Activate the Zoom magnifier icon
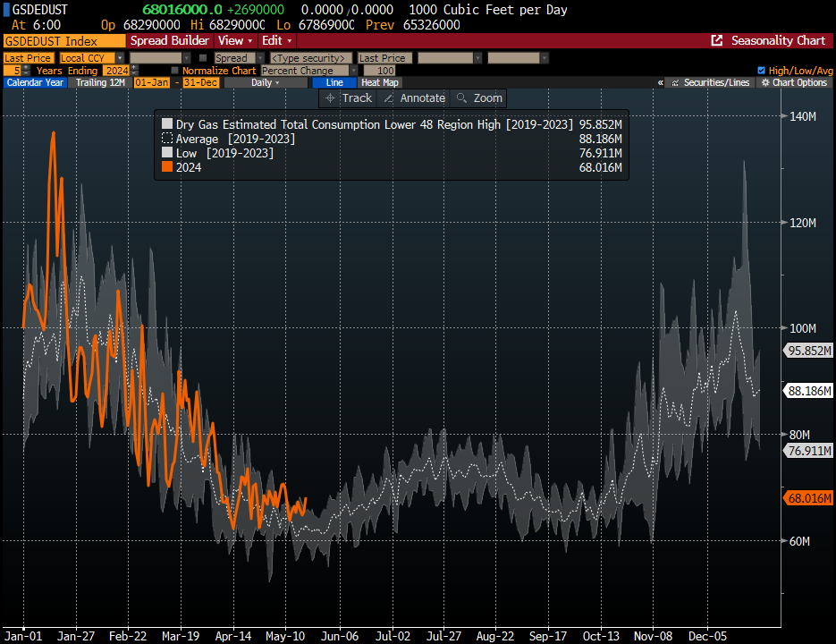836x644 pixels. [x=461, y=98]
